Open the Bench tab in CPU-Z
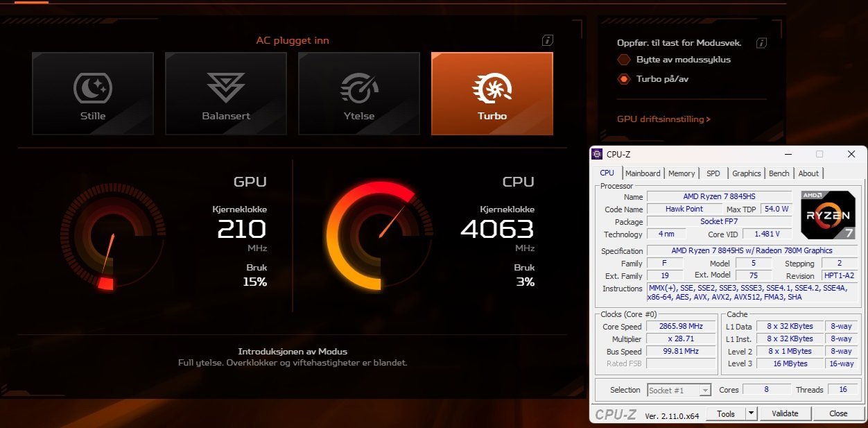 (x=779, y=173)
